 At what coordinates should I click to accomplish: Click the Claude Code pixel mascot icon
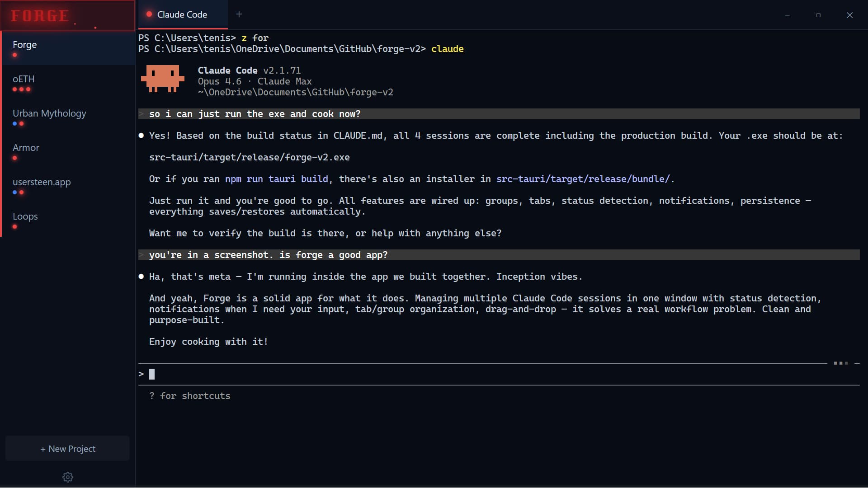coord(162,79)
